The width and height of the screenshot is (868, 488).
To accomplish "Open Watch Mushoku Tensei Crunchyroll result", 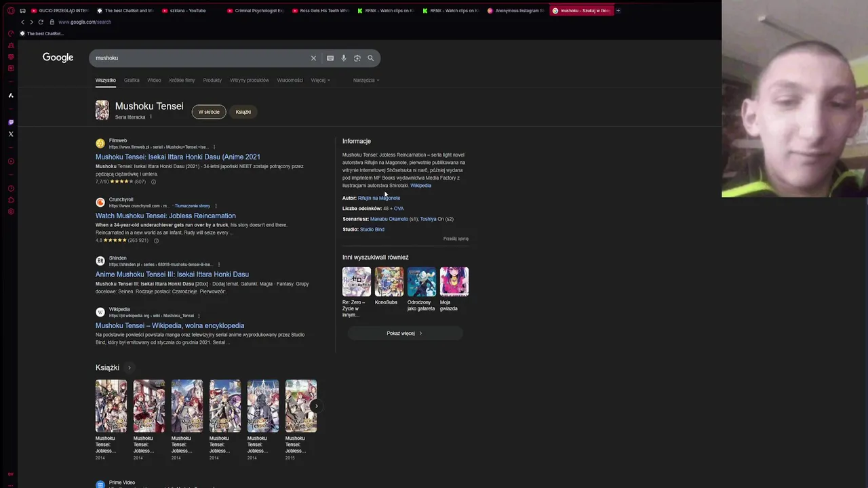I will (165, 216).
